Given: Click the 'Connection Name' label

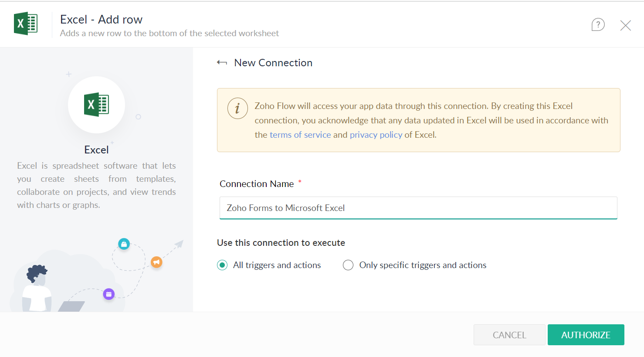Looking at the screenshot, I should pyautogui.click(x=257, y=184).
